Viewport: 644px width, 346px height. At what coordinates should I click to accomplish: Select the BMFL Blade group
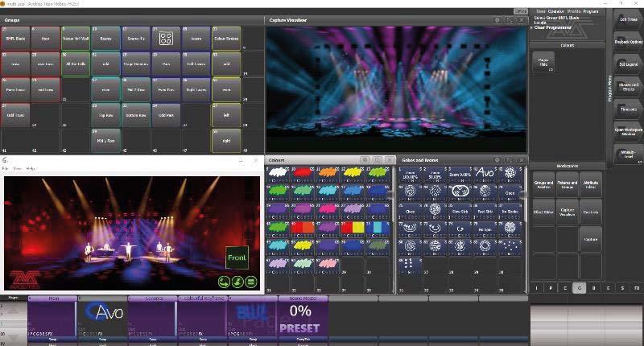(x=15, y=38)
